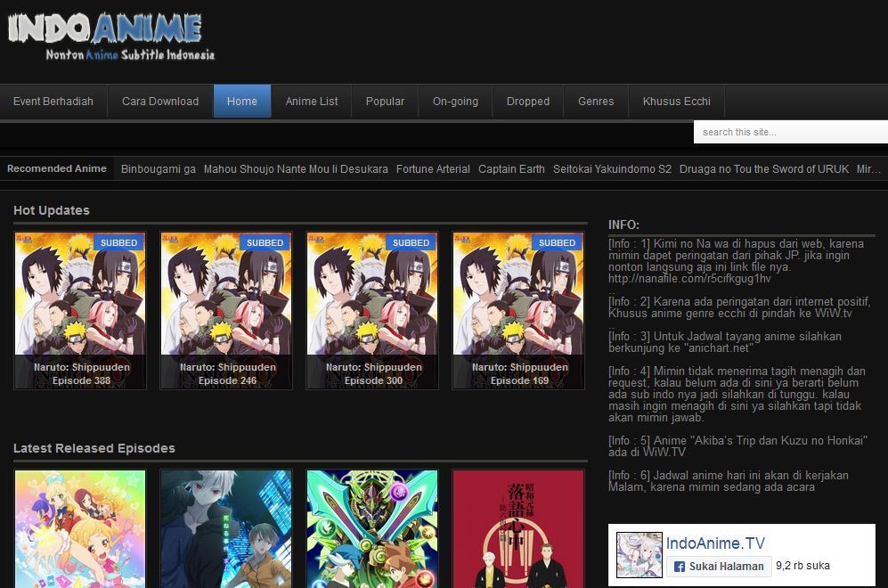The height and width of the screenshot is (588, 888).
Task: Open Mahou Shoujo Nante Mou Ii Desukara
Action: point(296,168)
